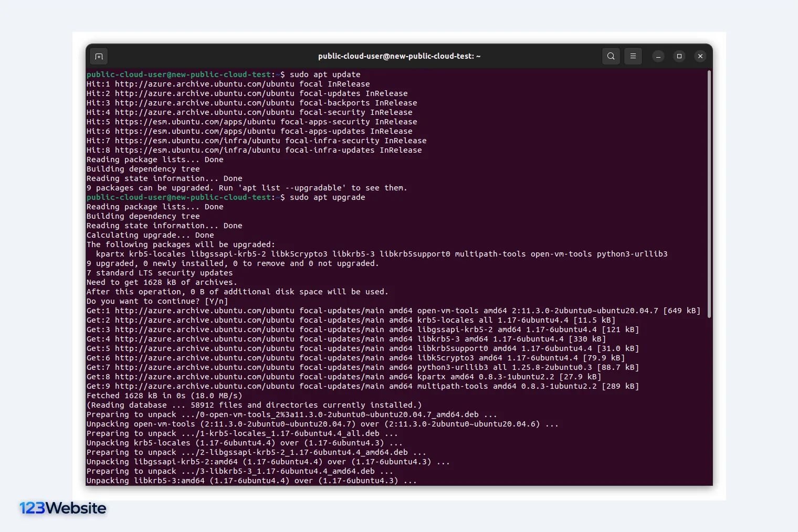Image resolution: width=798 pixels, height=532 pixels.
Task: Click '7 standard LTS security updates' line
Action: click(160, 273)
